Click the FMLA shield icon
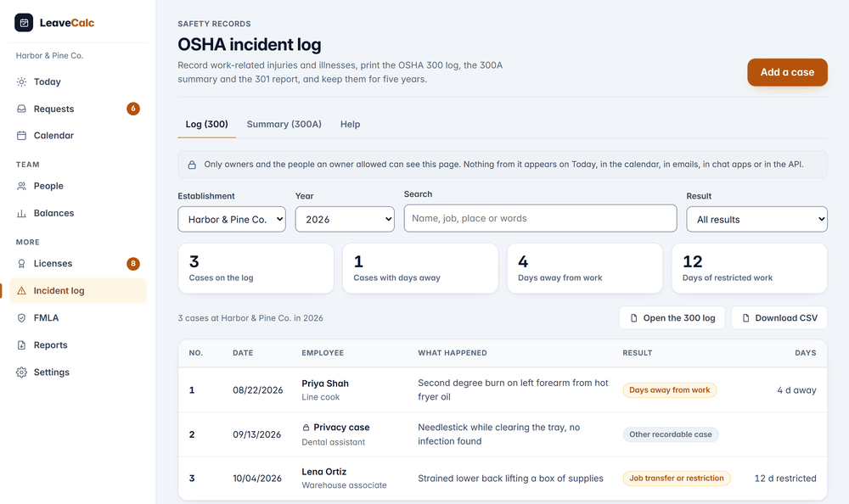This screenshot has height=504, width=849. pyautogui.click(x=22, y=318)
